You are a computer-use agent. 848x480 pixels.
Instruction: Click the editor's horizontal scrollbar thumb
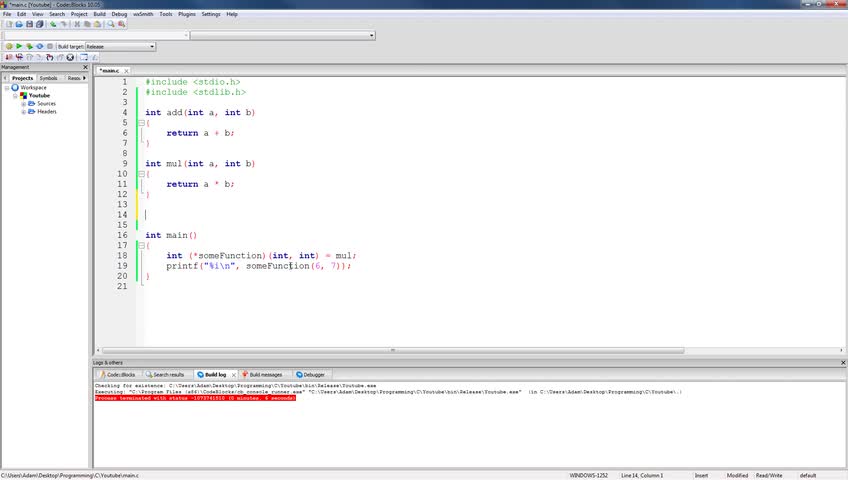(x=393, y=350)
